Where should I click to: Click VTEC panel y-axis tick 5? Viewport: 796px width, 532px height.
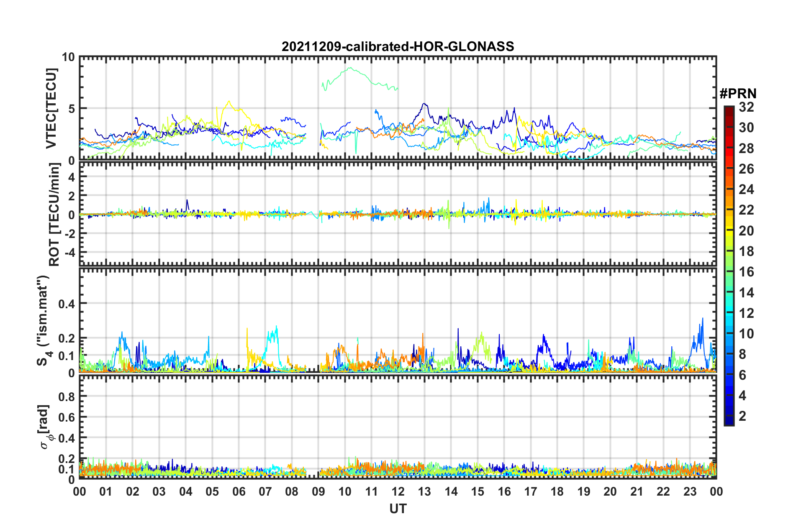71,109
